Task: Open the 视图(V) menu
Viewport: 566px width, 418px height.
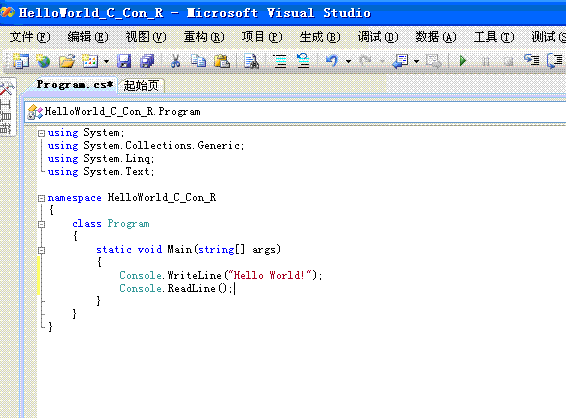Action: [146, 37]
